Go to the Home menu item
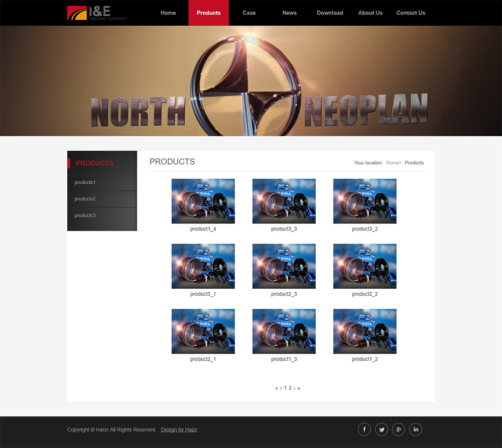This screenshot has width=502, height=448. 168,13
